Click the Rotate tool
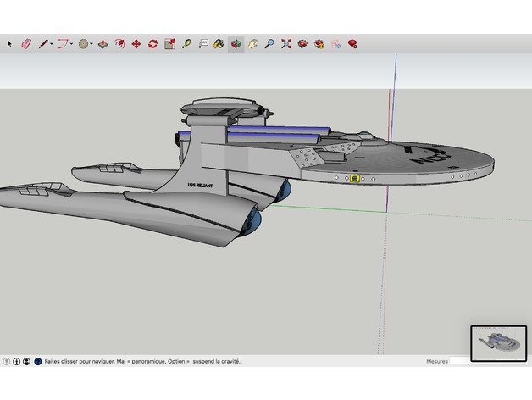The image size is (532, 400). click(152, 43)
